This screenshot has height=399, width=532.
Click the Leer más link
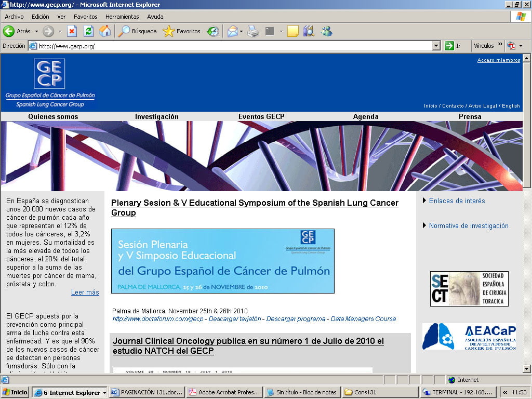tap(85, 292)
